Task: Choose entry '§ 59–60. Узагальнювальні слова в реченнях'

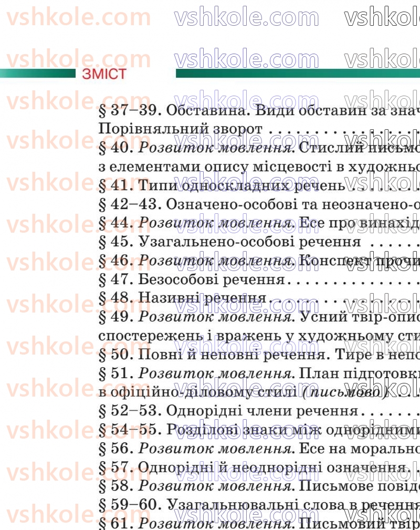Action: pyautogui.click(x=259, y=505)
